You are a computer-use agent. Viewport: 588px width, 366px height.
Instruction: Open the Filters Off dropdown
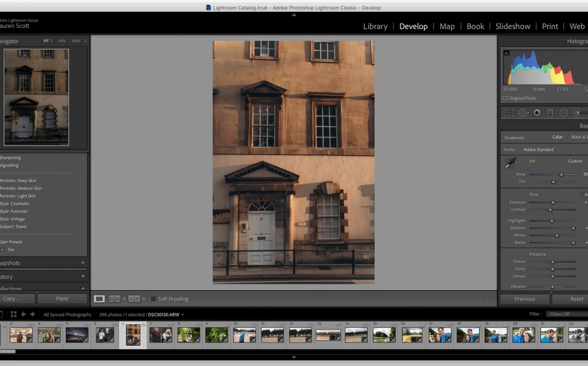[x=567, y=315]
